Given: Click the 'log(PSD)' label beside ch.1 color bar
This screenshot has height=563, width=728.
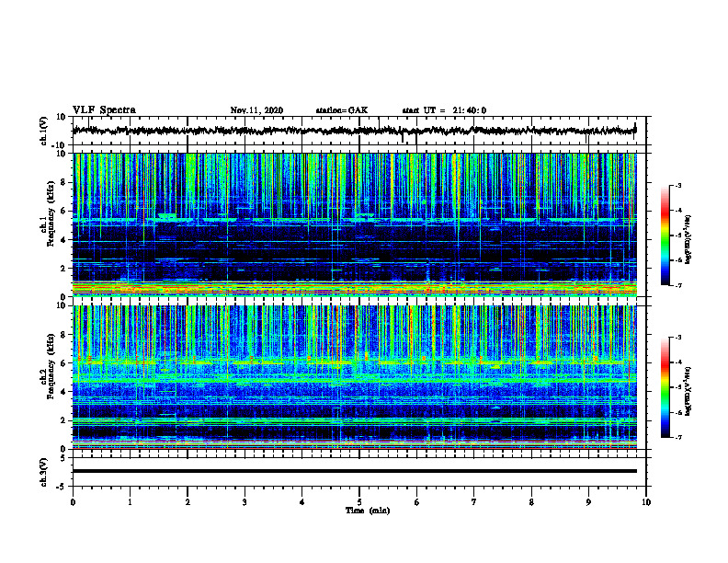Looking at the screenshot, I should [x=688, y=239].
